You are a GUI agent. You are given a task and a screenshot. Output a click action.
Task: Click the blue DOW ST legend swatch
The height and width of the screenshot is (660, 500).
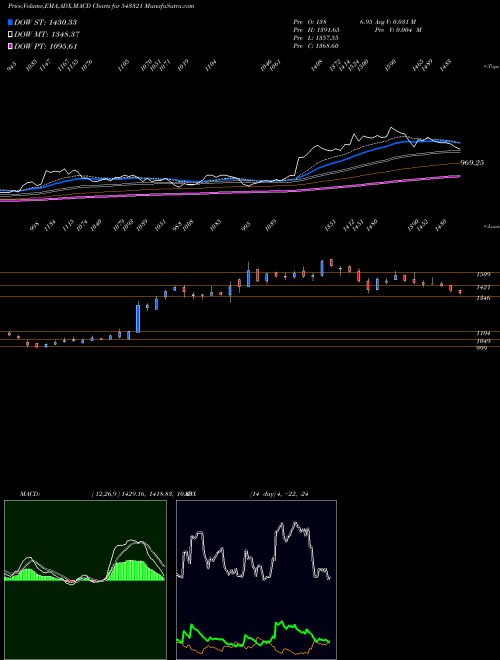point(10,22)
